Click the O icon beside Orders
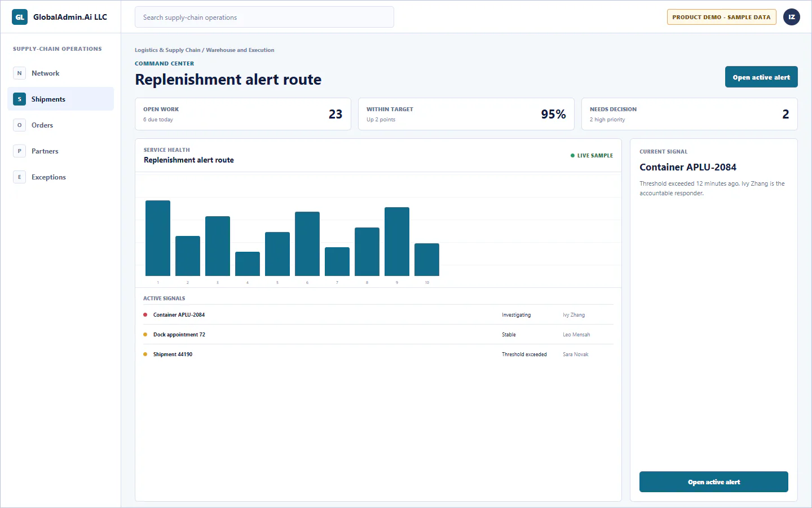Viewport: 812px width, 508px height. click(19, 125)
